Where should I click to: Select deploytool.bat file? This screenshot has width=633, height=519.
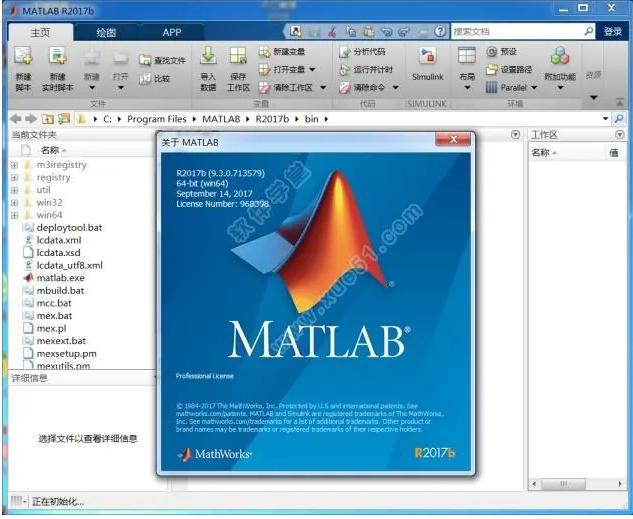click(x=62, y=228)
